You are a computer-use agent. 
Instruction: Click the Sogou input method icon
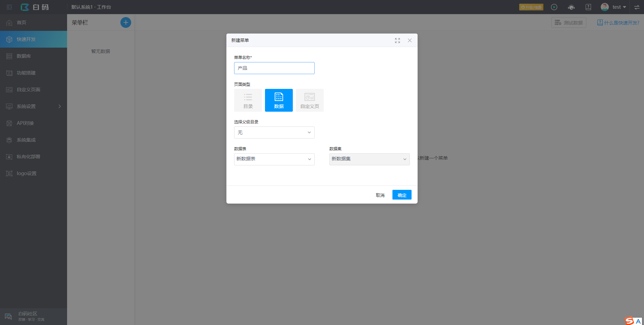[629, 321]
